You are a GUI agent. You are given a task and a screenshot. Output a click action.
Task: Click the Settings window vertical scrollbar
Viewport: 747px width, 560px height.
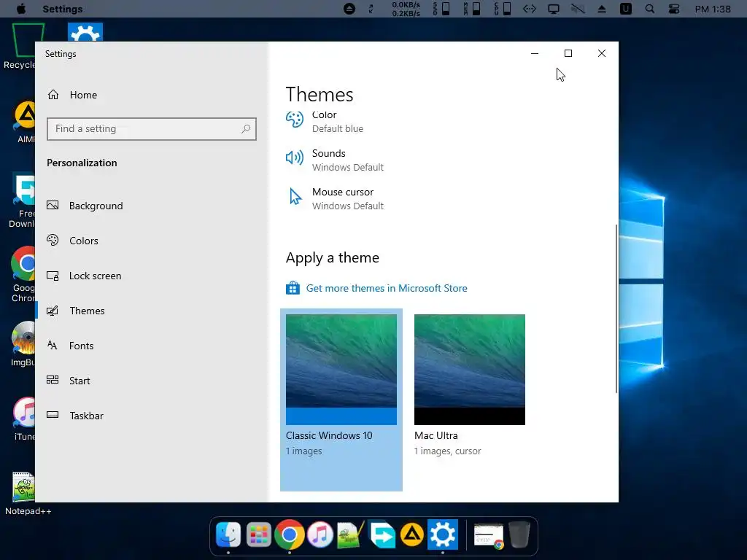tap(616, 308)
